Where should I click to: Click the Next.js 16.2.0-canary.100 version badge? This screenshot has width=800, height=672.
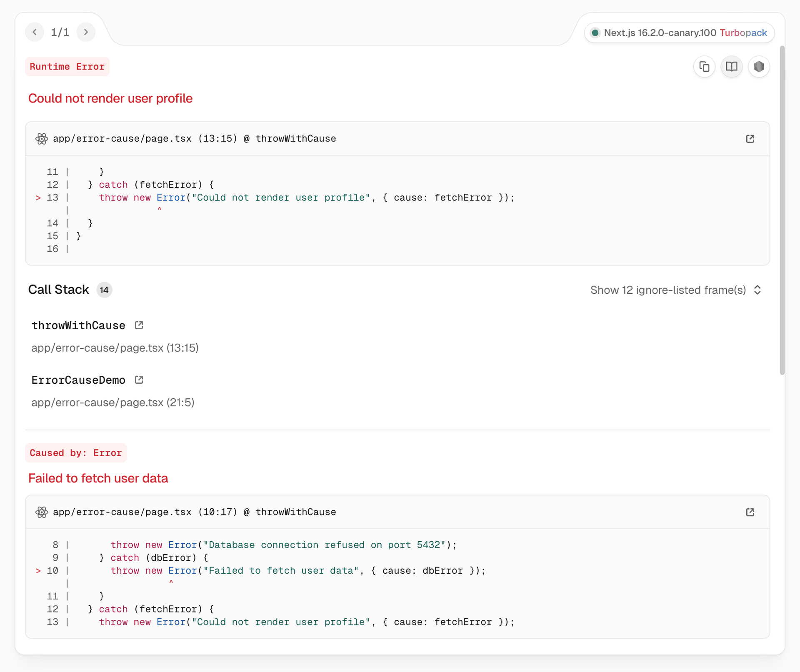click(x=660, y=33)
